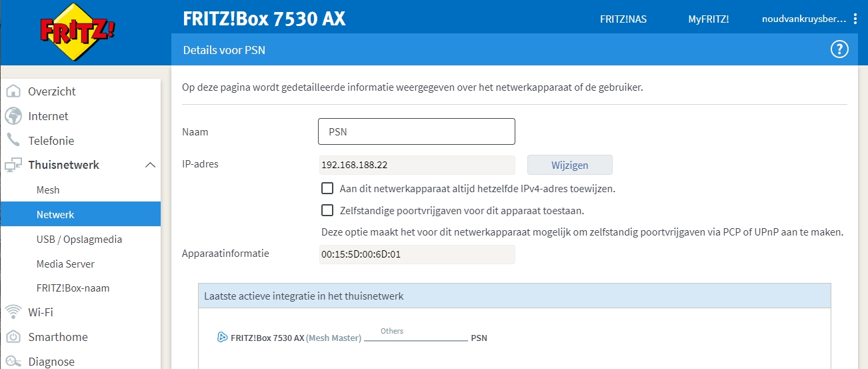Image resolution: width=868 pixels, height=369 pixels.
Task: Open the MyFRITZ! link
Action: (709, 19)
